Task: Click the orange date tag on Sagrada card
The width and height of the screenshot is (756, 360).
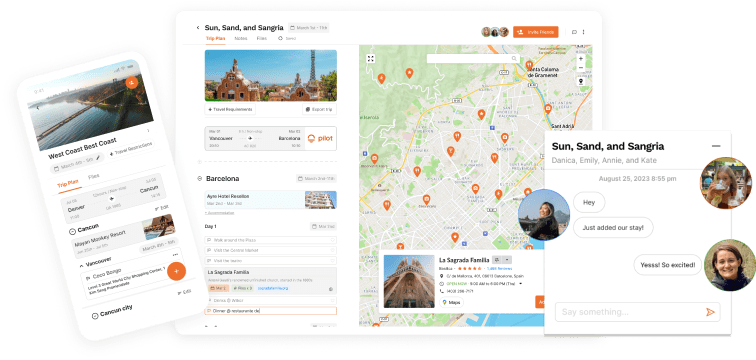Action: (x=219, y=288)
